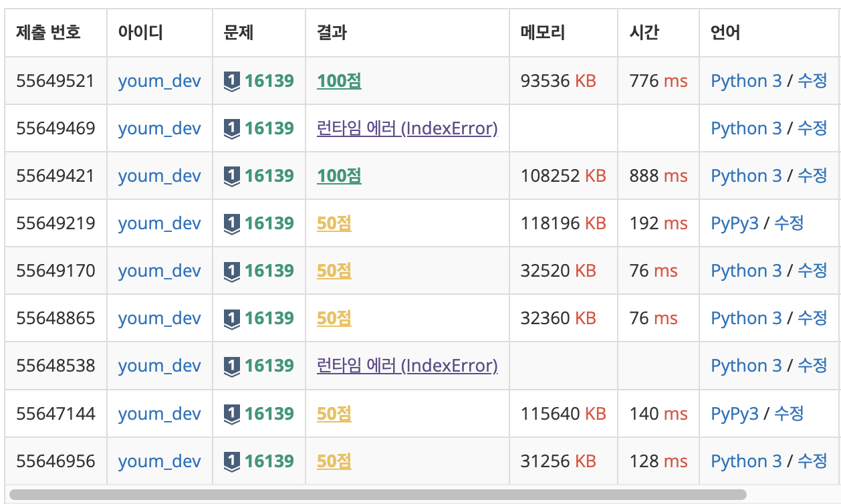
Task: Click tier badge icon in row 55649170
Action: pos(231,271)
